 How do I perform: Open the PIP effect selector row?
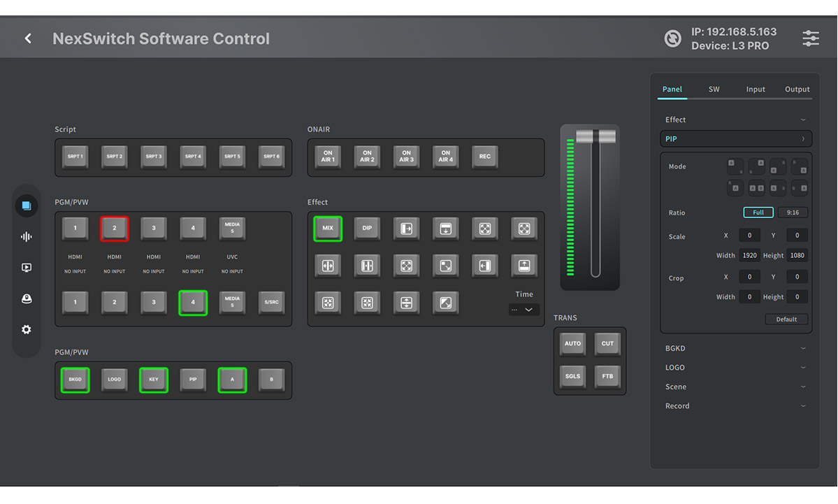click(736, 139)
